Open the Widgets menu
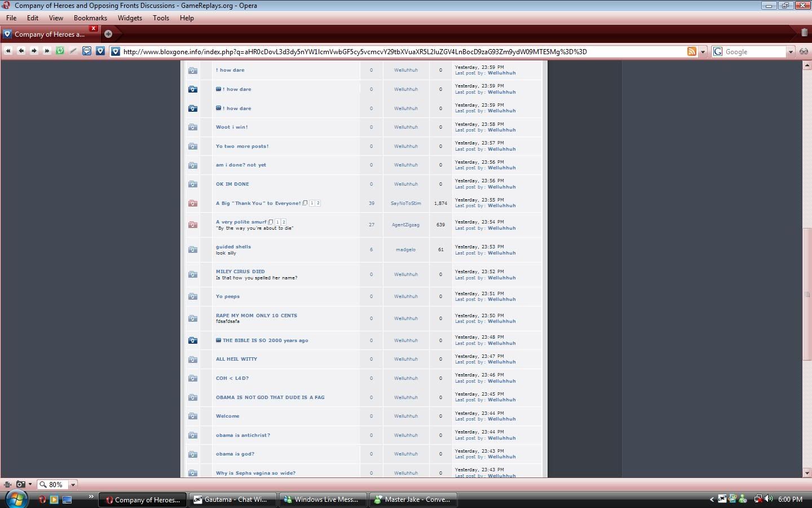Viewport: 812px width, 508px height. [x=130, y=17]
